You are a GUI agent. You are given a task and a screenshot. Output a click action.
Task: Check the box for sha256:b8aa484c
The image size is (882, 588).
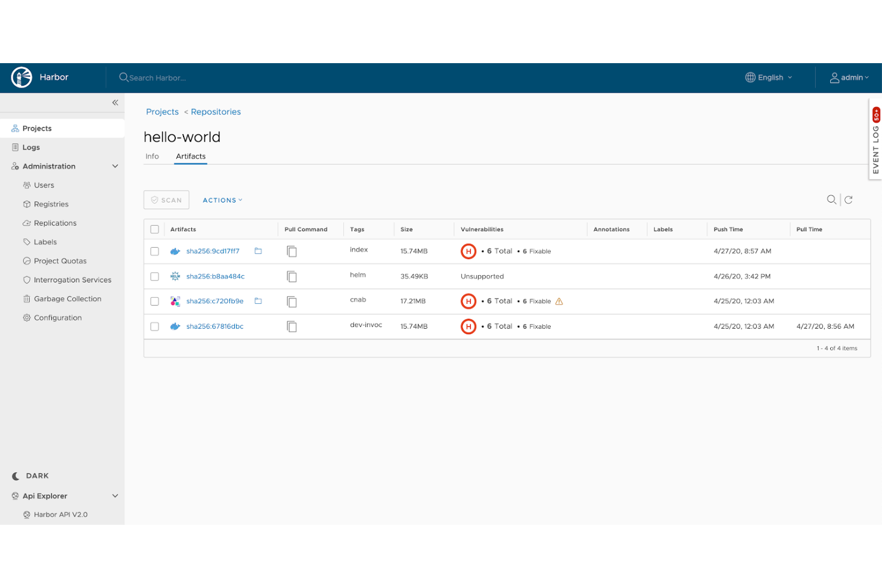pos(155,276)
